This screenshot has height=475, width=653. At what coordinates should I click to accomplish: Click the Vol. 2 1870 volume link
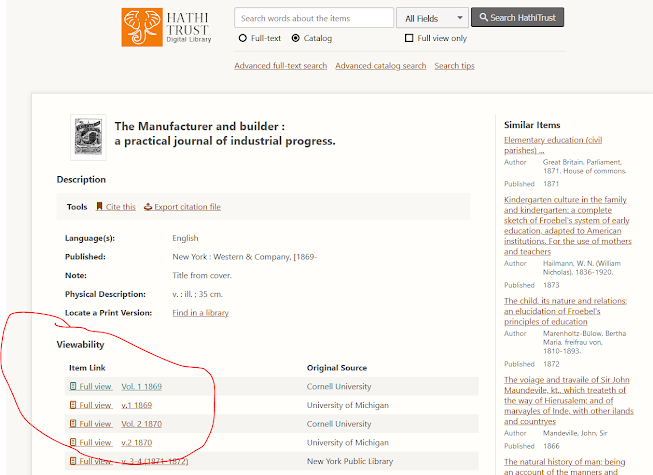(142, 424)
